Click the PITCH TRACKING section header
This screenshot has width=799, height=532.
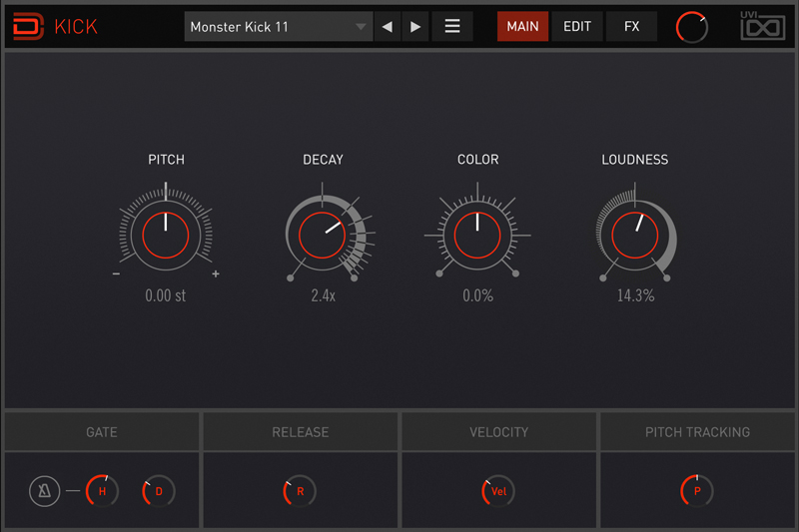pos(697,432)
